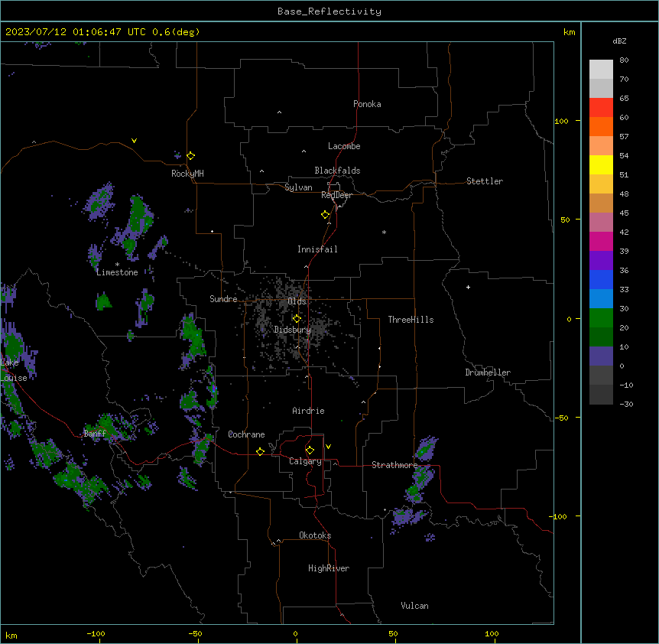
Task: Click the yellow V marker east of Calgary
Action: click(328, 447)
